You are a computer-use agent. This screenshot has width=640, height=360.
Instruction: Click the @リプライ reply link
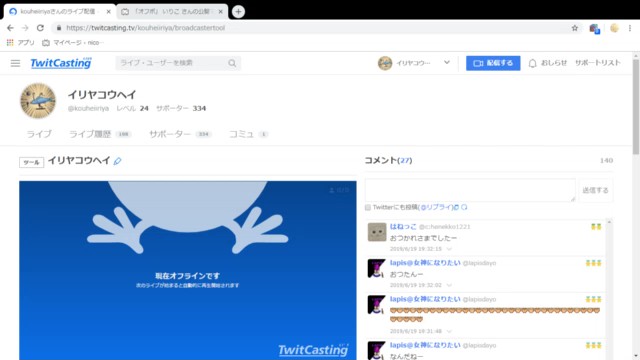(x=437, y=207)
